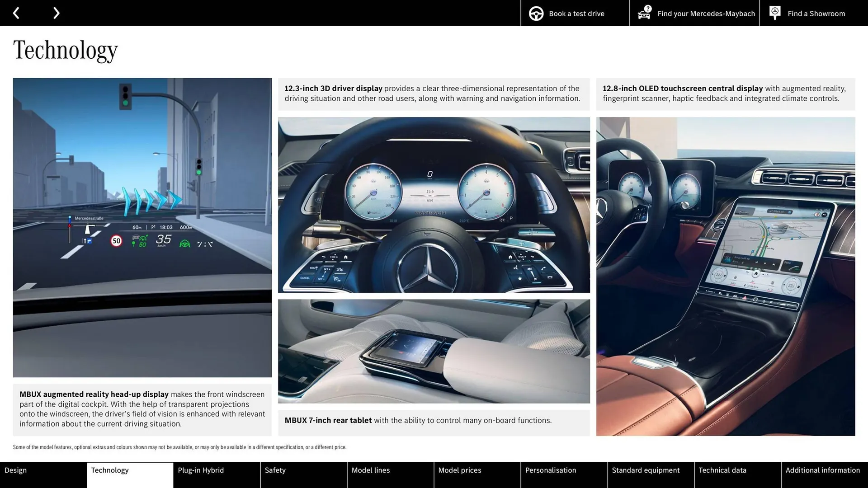Click the location pin showroom icon

pyautogui.click(x=774, y=13)
